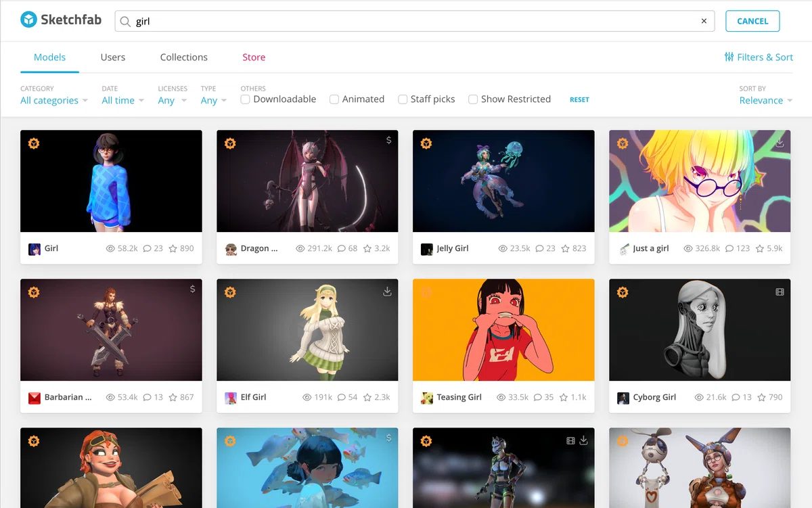This screenshot has height=508, width=812.
Task: Open the Type Any dropdown
Action: (214, 100)
